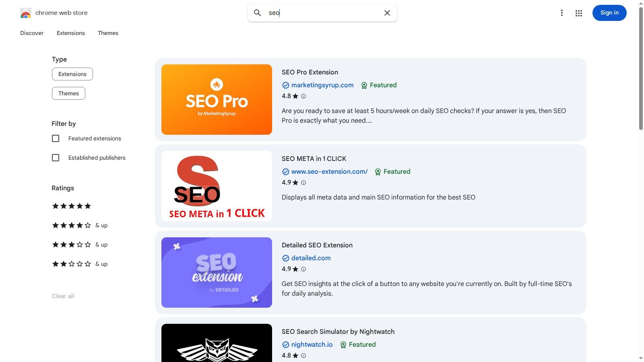Image resolution: width=644 pixels, height=362 pixels.
Task: Clear the search field using the X icon
Action: coord(386,13)
